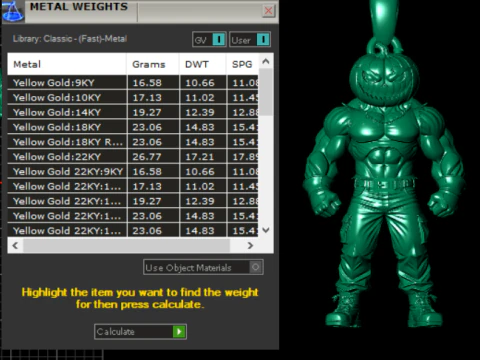Viewport: 480px width, 360px height.
Task: Click the Library: Classic - (Fast)-Metal label
Action: 70,39
